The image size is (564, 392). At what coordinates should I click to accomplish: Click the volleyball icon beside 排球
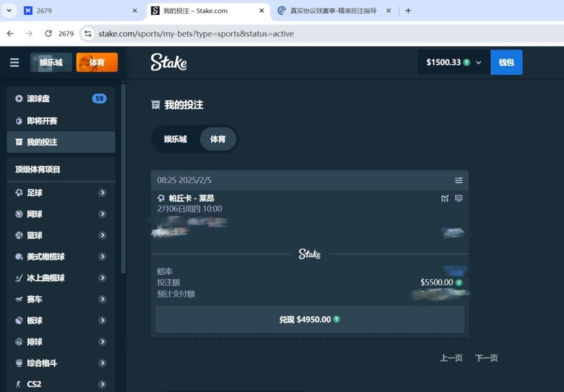point(19,342)
